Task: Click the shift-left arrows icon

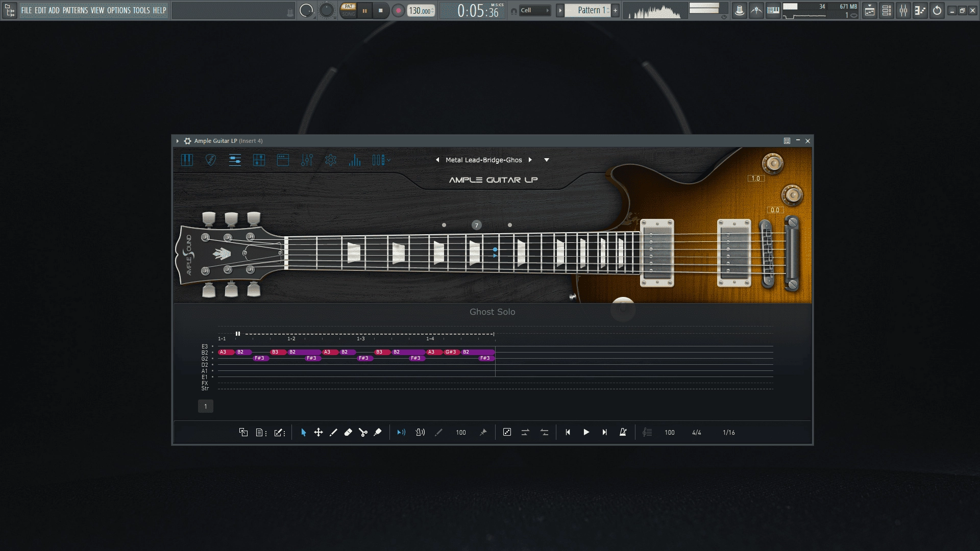Action: click(545, 433)
